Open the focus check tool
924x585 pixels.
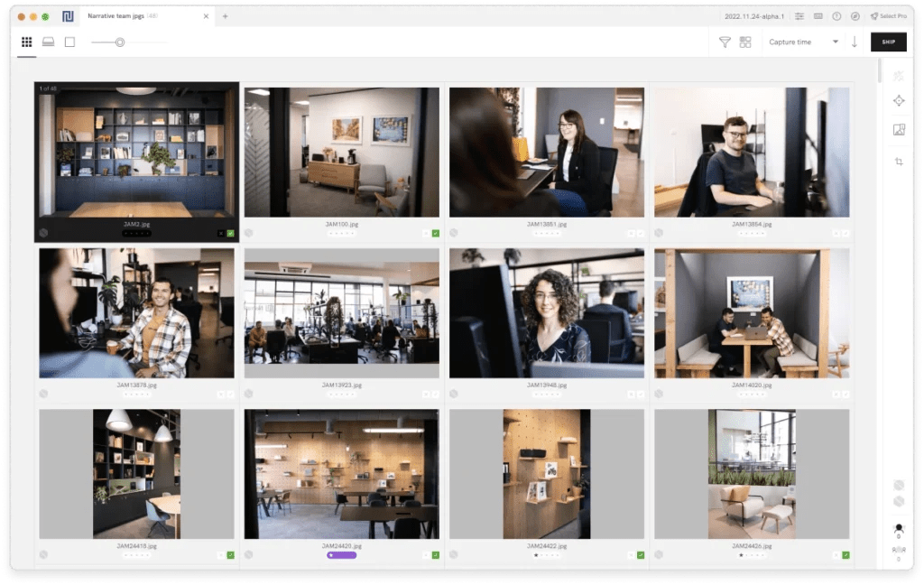point(899,100)
